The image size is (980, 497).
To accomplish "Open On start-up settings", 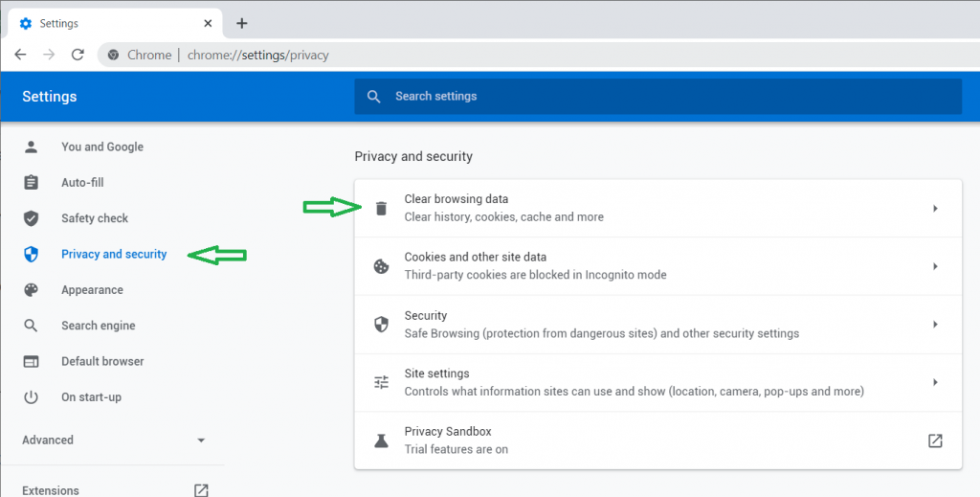I will point(91,397).
